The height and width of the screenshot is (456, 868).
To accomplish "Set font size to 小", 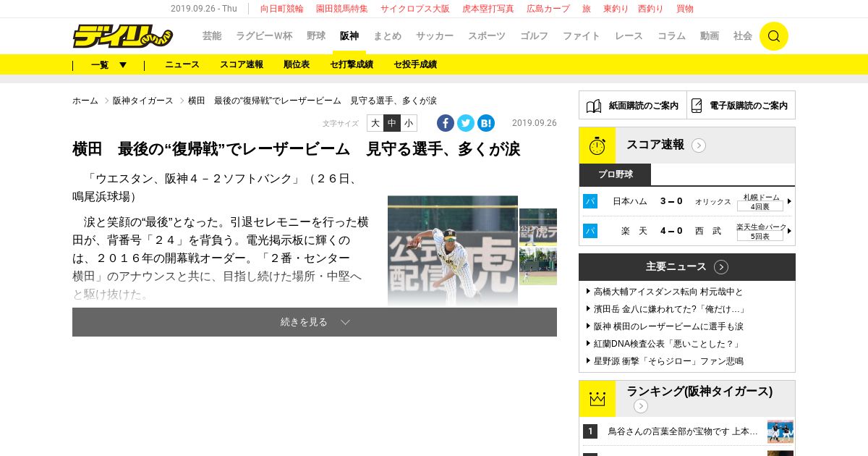I will (x=409, y=123).
